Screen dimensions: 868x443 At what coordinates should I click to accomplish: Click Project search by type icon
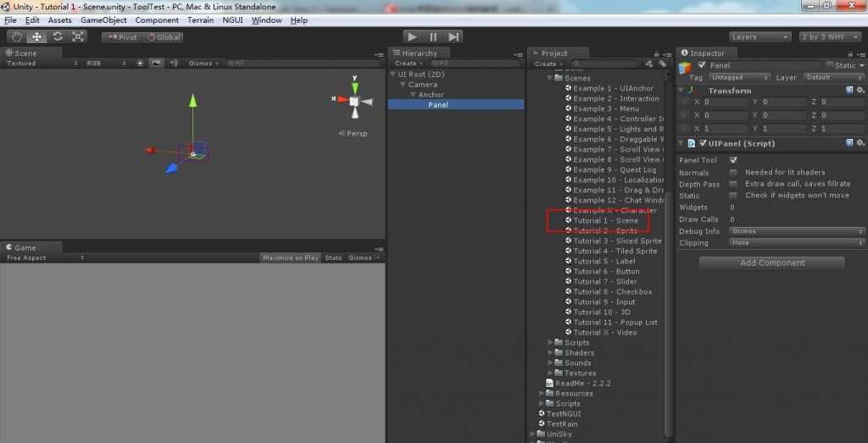(649, 64)
